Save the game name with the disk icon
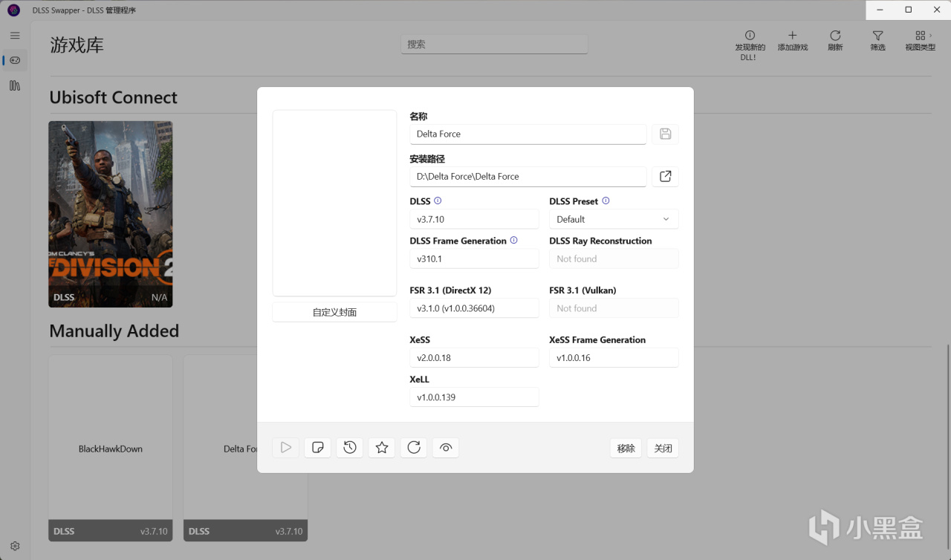Image resolution: width=951 pixels, height=560 pixels. coord(666,134)
